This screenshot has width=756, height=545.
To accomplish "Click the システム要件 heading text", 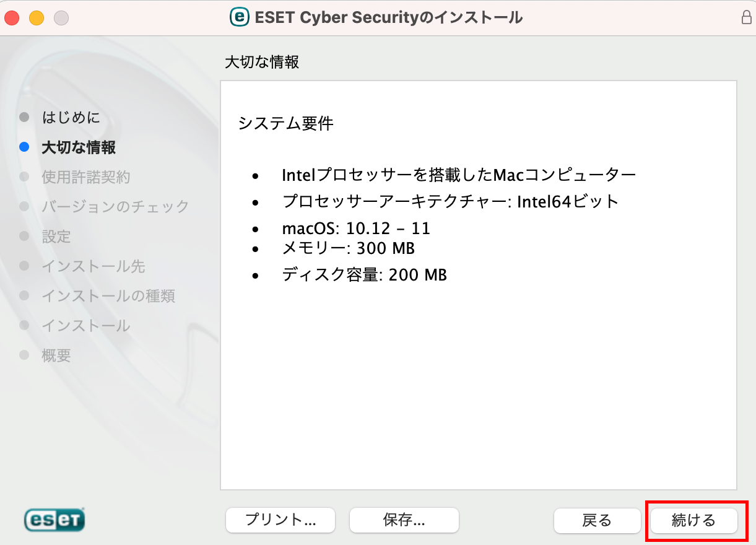I will click(x=286, y=123).
